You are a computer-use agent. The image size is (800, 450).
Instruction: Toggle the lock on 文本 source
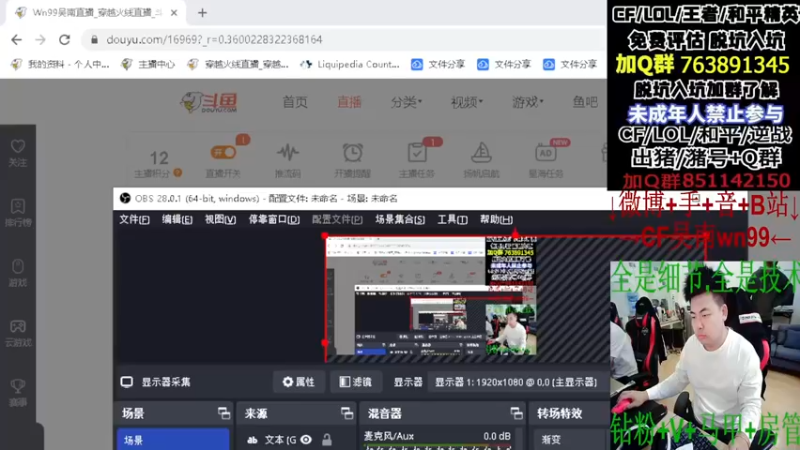327,439
